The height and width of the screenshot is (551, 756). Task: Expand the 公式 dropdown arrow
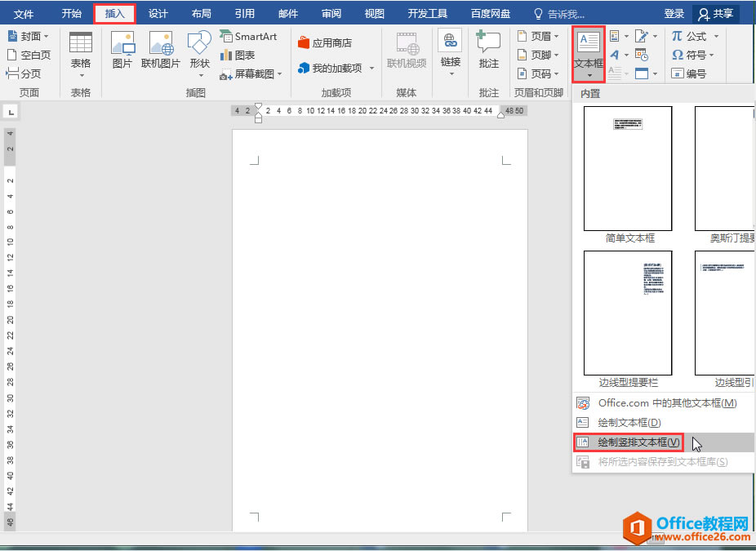(x=717, y=37)
